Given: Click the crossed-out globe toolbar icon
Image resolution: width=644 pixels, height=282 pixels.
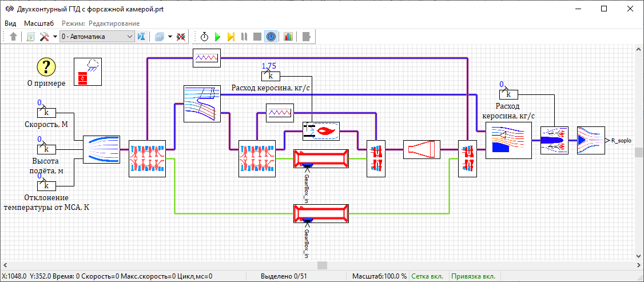Looking at the screenshot, I should click(181, 37).
